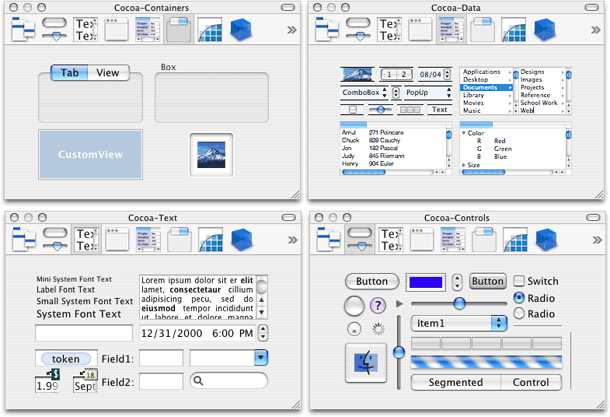Open the Item1 popup menu

(x=459, y=323)
